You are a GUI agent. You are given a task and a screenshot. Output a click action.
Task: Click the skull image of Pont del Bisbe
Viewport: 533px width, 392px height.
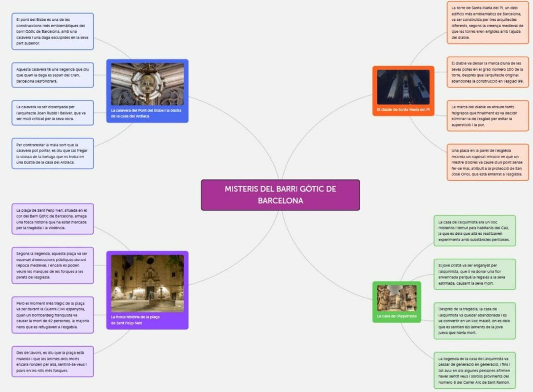[147, 84]
